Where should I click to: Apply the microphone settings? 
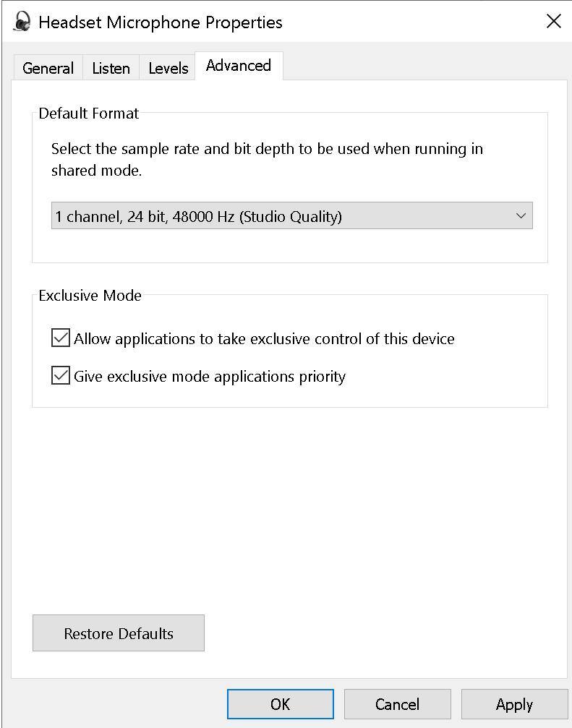(x=514, y=704)
